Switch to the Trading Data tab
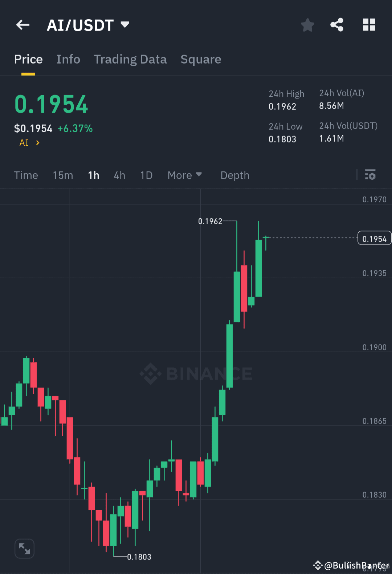 [x=130, y=59]
